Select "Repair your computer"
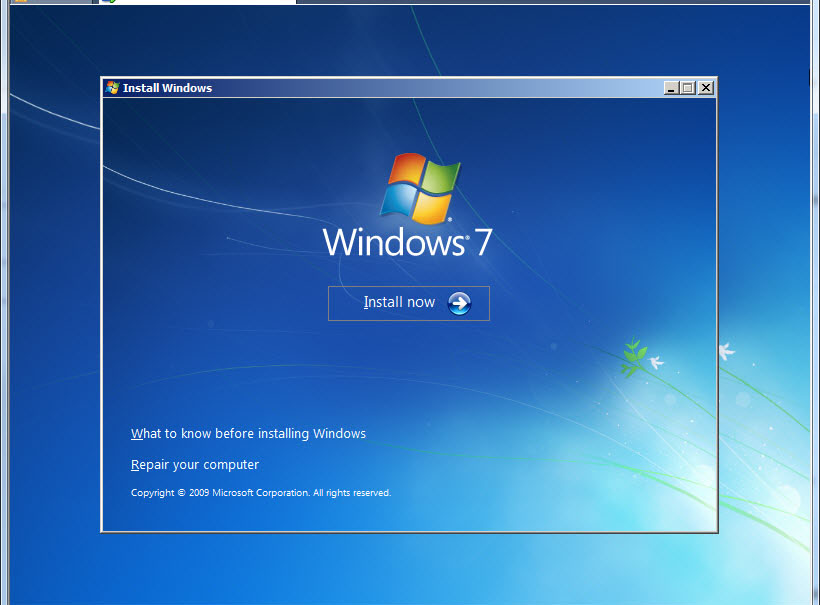The height and width of the screenshot is (605, 820). [195, 464]
